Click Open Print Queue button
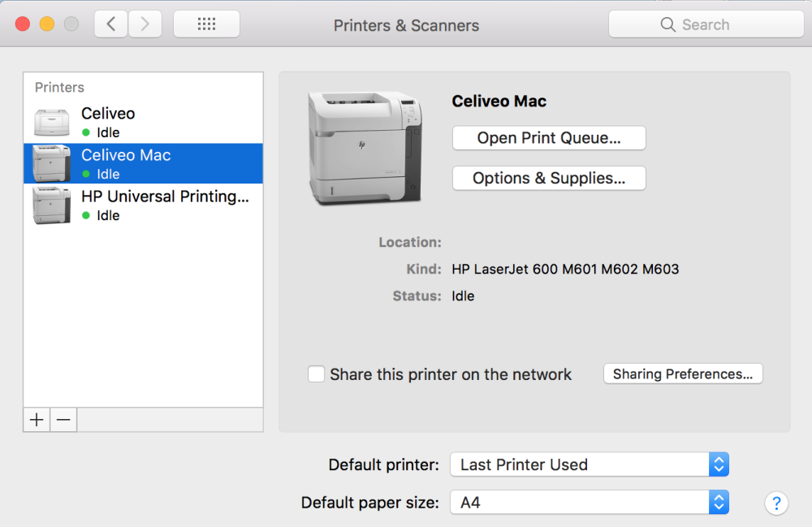The width and height of the screenshot is (812, 527). tap(549, 138)
